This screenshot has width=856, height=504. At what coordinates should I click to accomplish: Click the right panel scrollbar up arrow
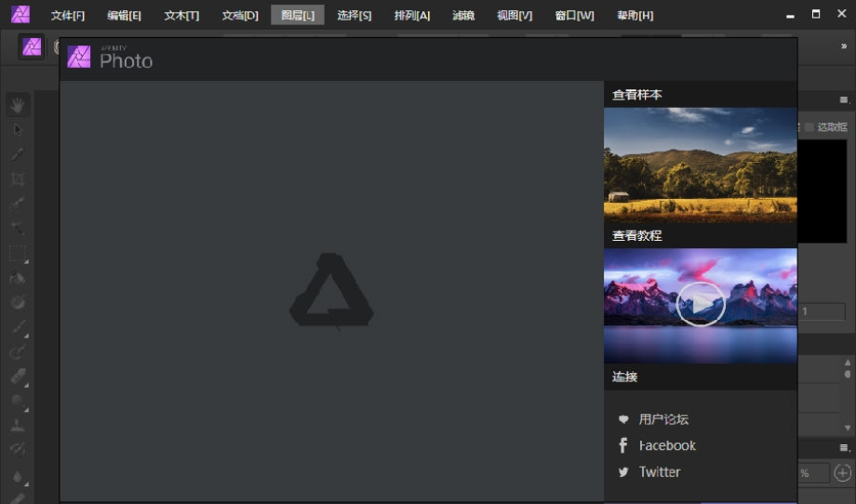(848, 362)
